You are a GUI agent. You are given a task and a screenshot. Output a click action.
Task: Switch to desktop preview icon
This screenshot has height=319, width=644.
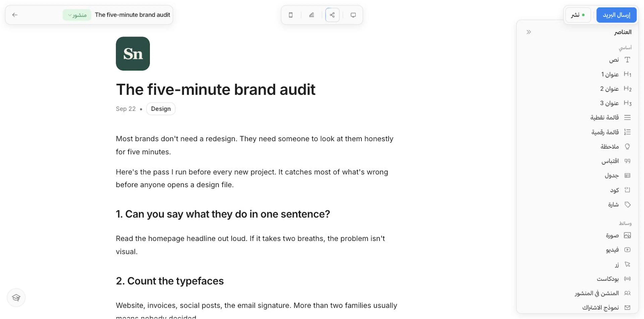[353, 15]
